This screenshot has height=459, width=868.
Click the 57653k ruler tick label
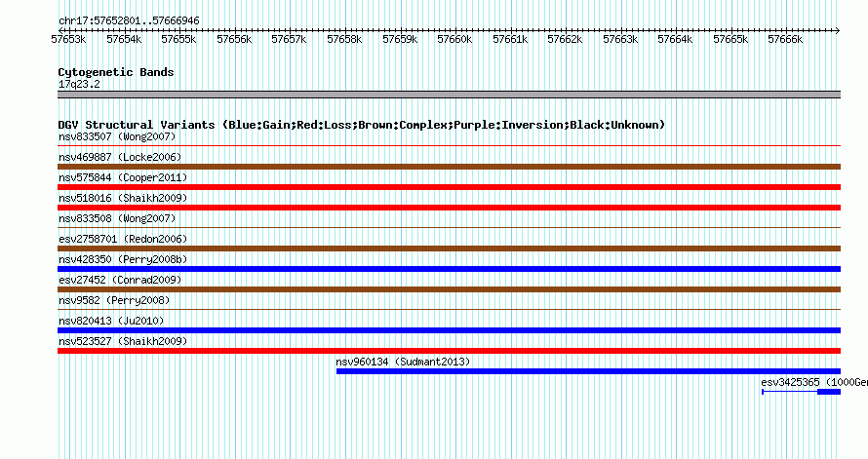(68, 39)
